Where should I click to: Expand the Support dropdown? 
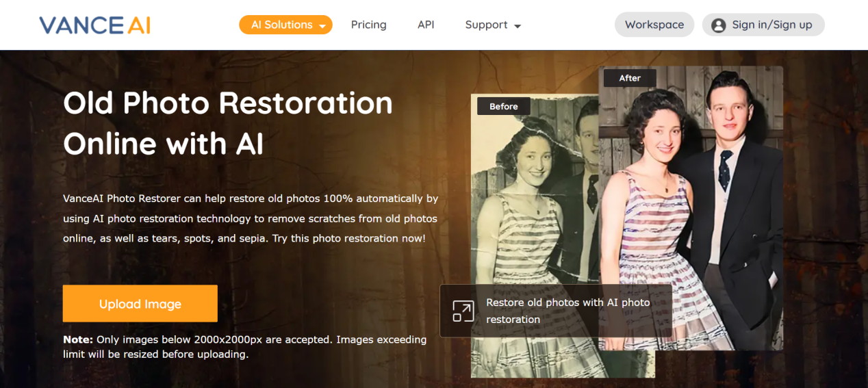click(x=493, y=25)
